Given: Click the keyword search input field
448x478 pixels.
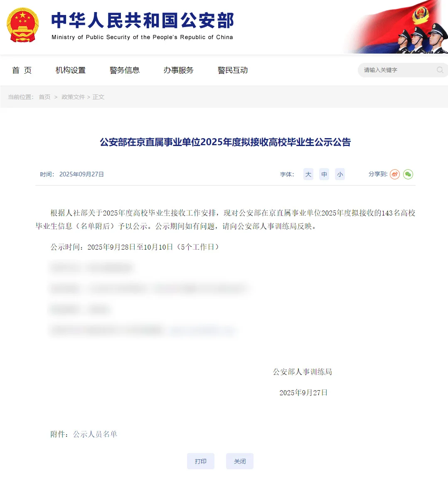Looking at the screenshot, I should [399, 70].
